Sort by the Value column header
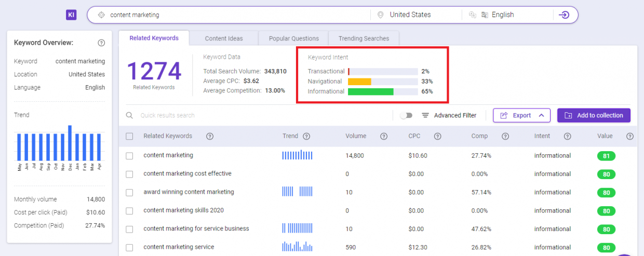Screen dimensions: 644x256 pyautogui.click(x=605, y=136)
